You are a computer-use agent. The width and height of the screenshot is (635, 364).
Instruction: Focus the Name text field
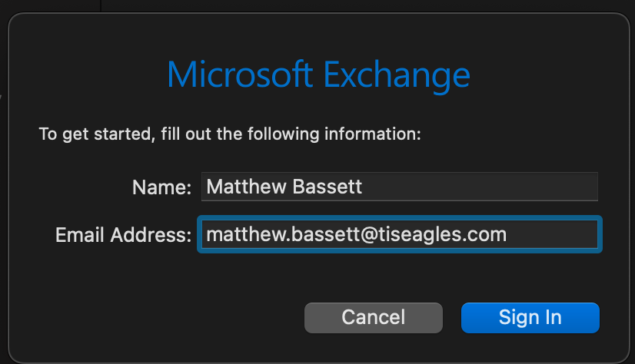[399, 187]
